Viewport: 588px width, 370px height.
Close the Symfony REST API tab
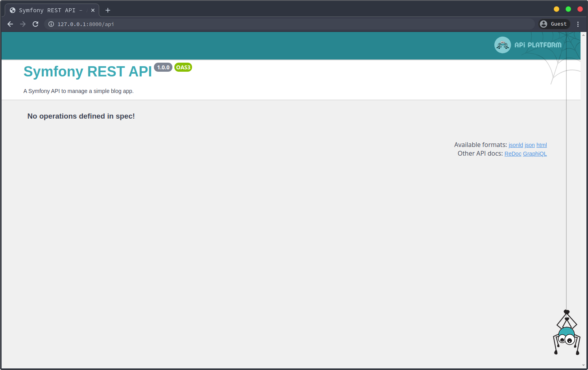[x=93, y=10]
